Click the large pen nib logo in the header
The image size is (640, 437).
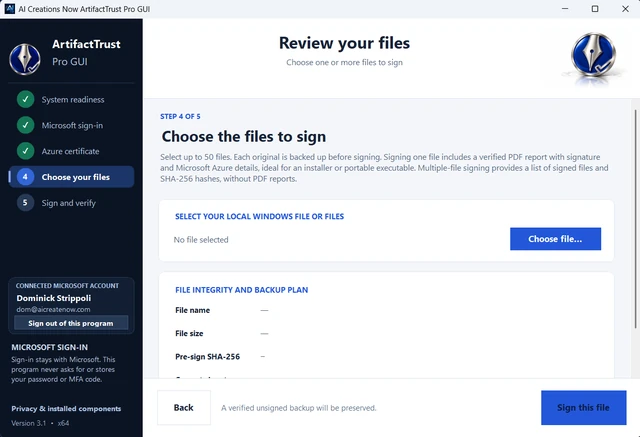click(593, 55)
